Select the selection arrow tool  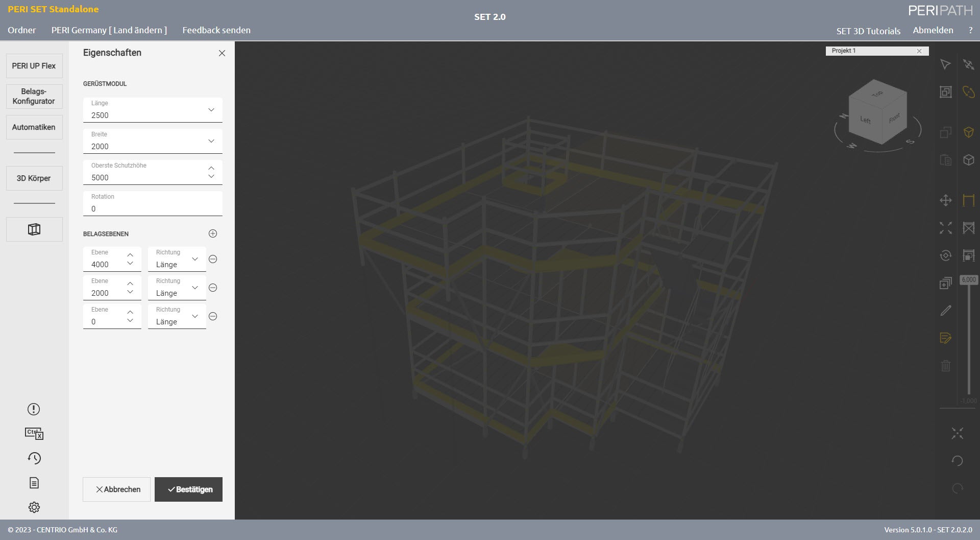[946, 64]
